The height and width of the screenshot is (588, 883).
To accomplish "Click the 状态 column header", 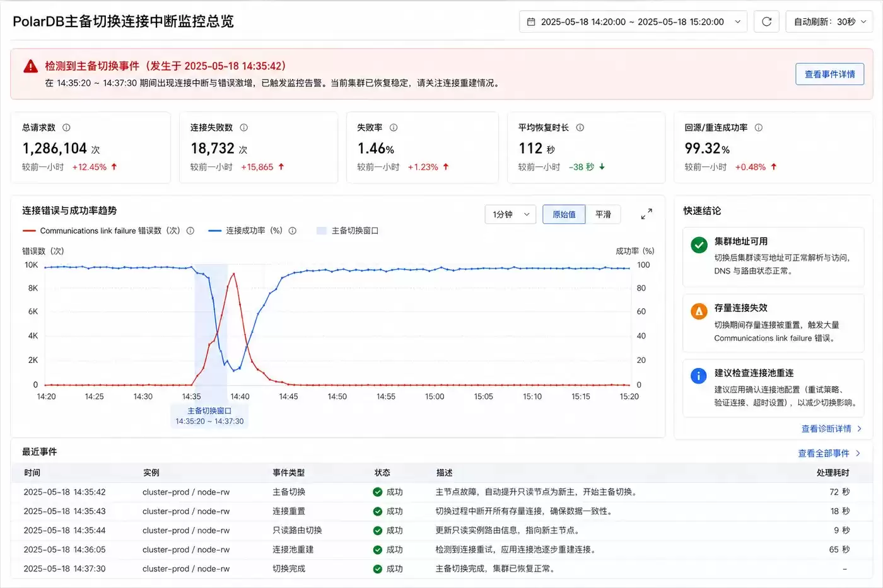I will click(x=382, y=473).
